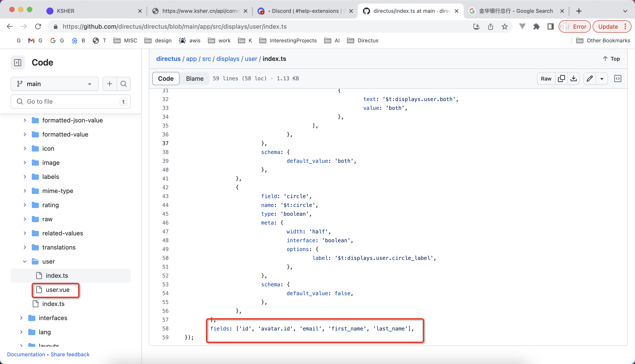This screenshot has width=635, height=364.
Task: Collapse the user folder in the tree
Action: click(25, 261)
